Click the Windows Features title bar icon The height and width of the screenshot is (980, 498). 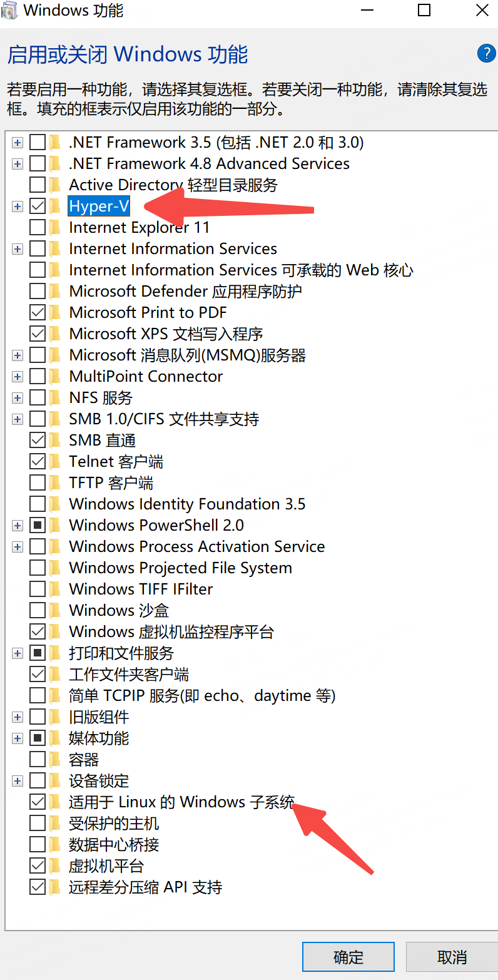click(9, 10)
